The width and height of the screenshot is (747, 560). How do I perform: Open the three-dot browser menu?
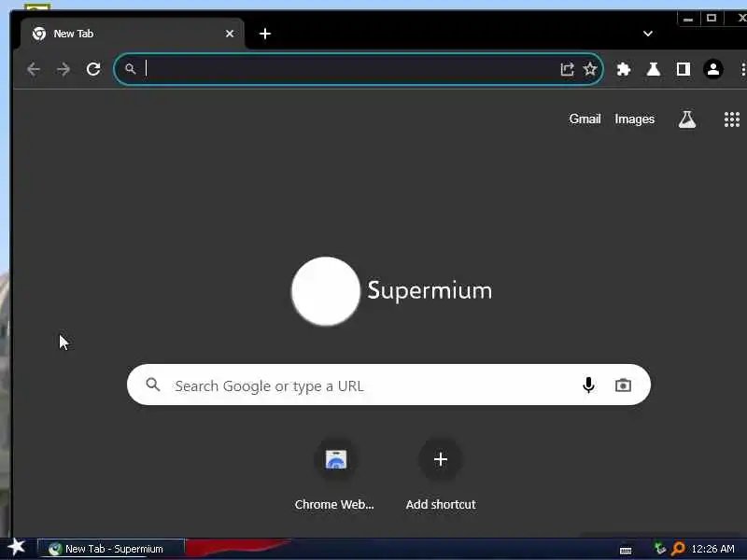(x=742, y=69)
